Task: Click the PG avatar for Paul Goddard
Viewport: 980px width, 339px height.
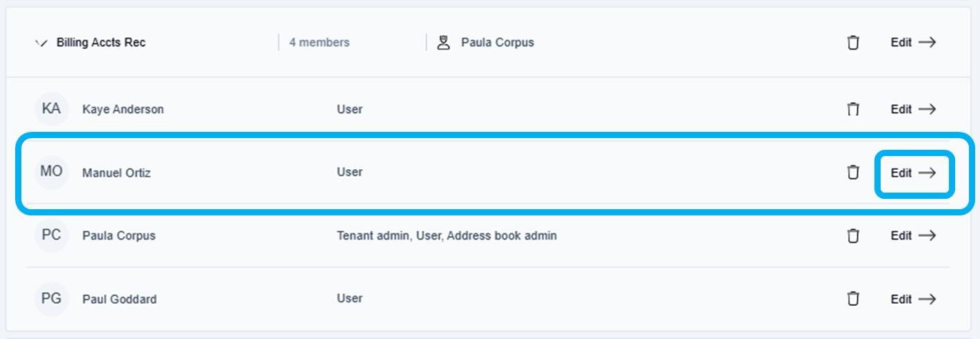Action: pyautogui.click(x=52, y=299)
